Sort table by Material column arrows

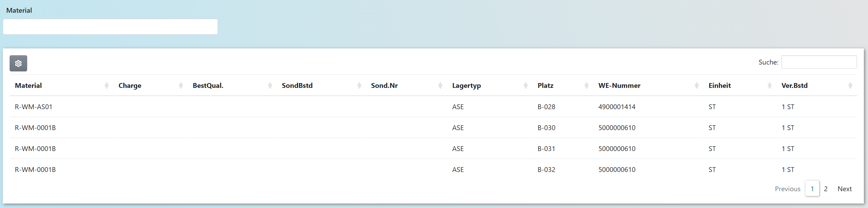pos(107,85)
